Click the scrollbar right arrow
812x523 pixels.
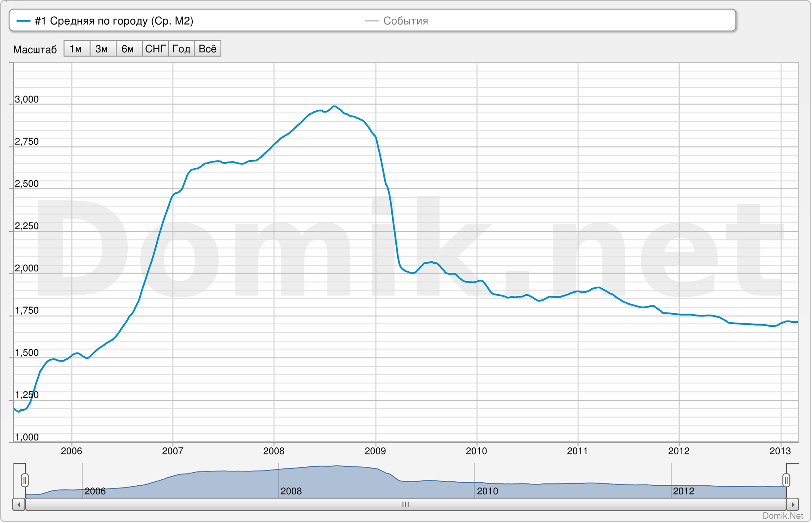point(793,504)
